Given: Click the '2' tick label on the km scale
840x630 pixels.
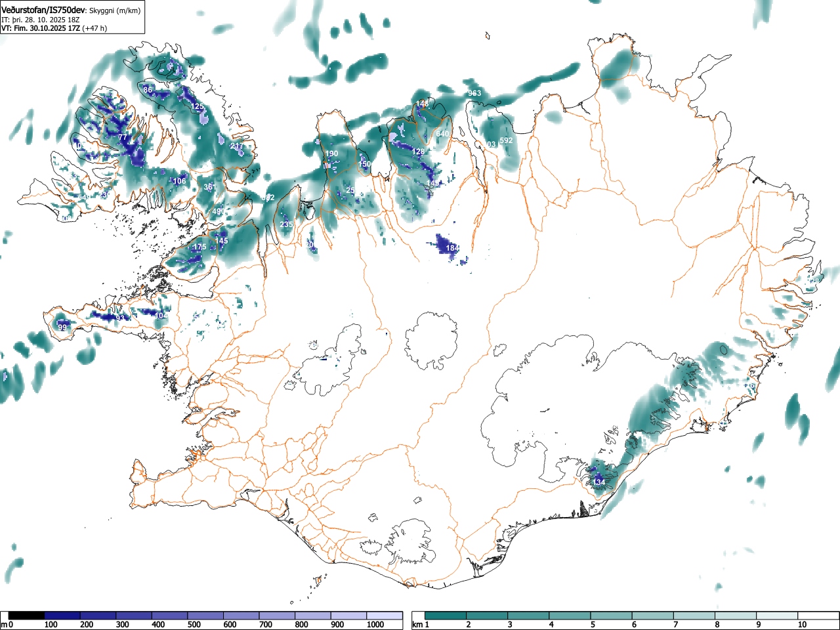Looking at the screenshot, I should 469,625.
